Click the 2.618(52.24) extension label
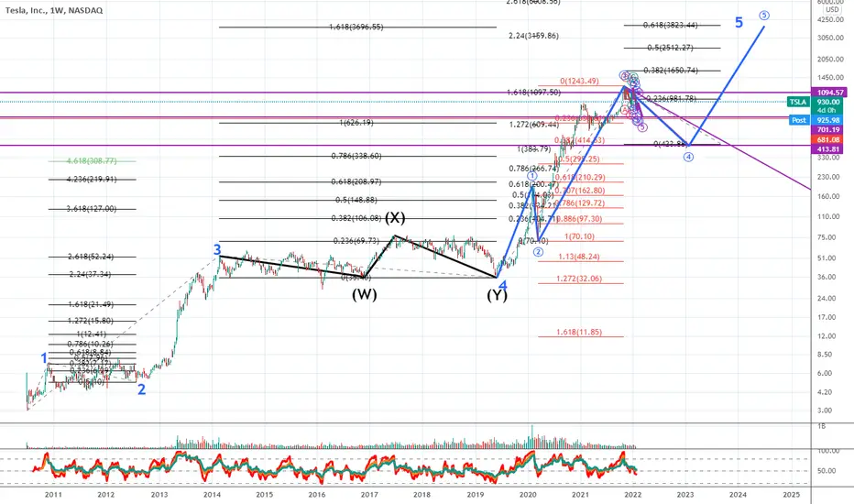 point(91,257)
